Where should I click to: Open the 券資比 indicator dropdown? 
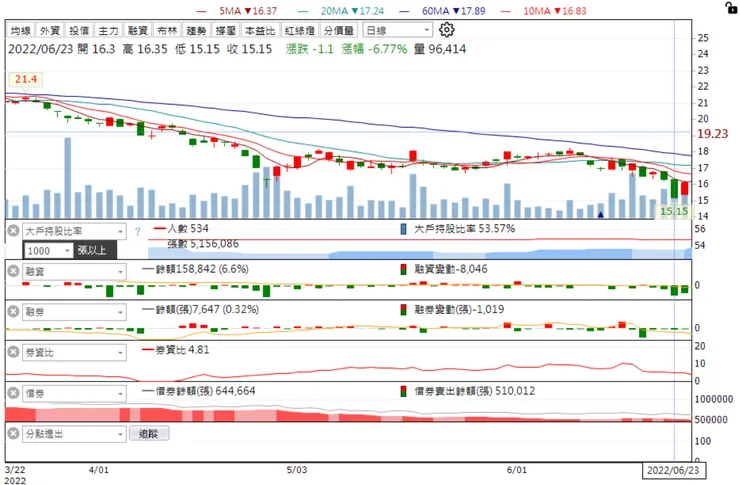tap(74, 352)
